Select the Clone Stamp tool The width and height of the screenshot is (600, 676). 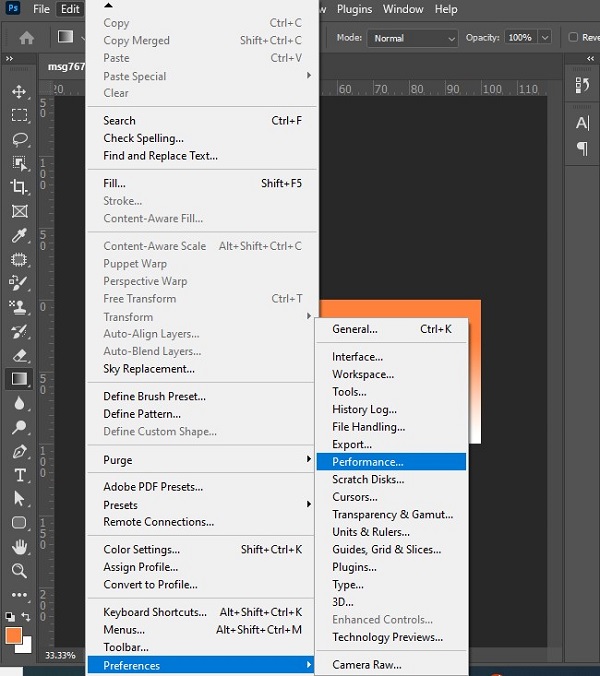(x=19, y=307)
